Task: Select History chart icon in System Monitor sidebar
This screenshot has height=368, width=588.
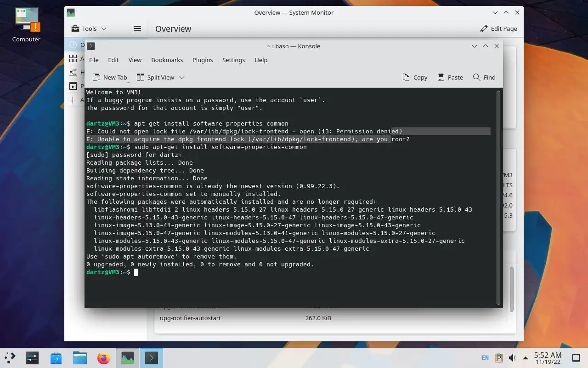Action: (x=73, y=72)
